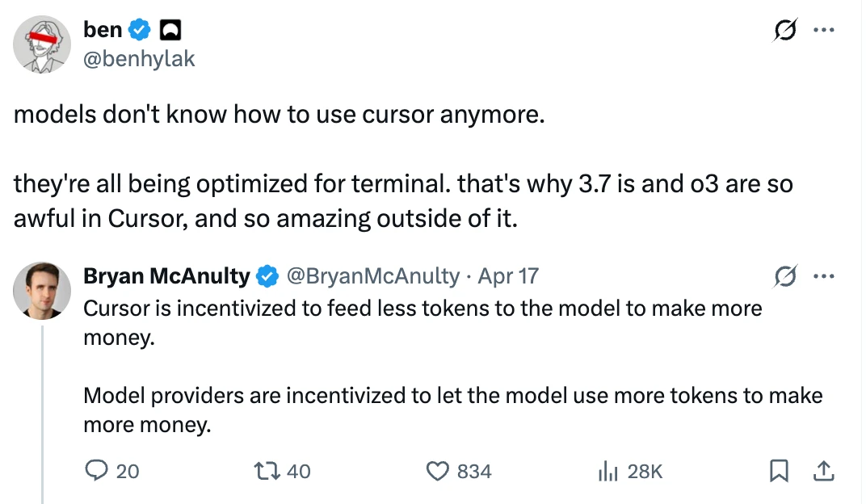Click the affiliate badge icon next to ben

tap(170, 30)
